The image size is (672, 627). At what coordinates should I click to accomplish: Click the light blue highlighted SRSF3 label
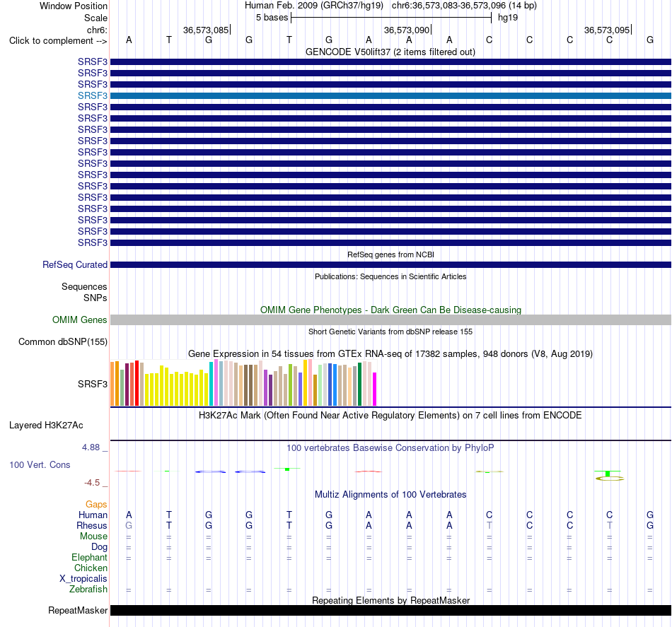92,95
